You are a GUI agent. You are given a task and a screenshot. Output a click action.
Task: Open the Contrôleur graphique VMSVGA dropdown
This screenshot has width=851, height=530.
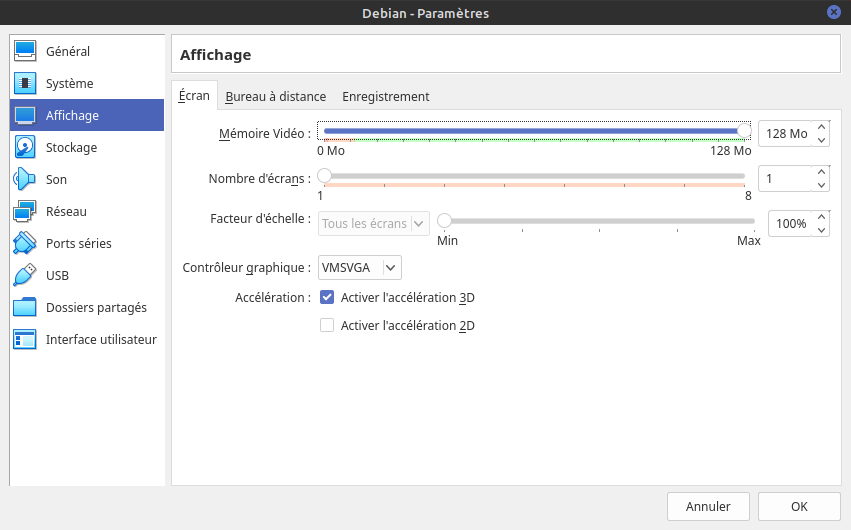pyautogui.click(x=359, y=267)
